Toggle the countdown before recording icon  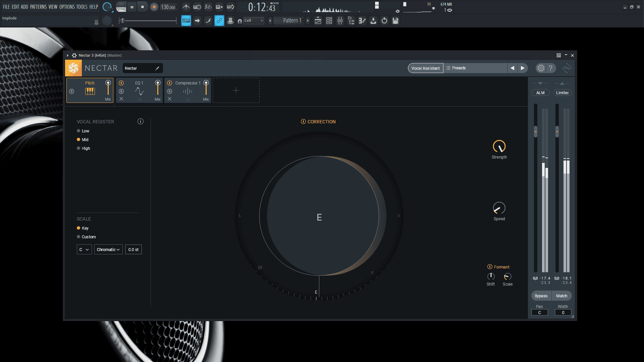tap(208, 7)
